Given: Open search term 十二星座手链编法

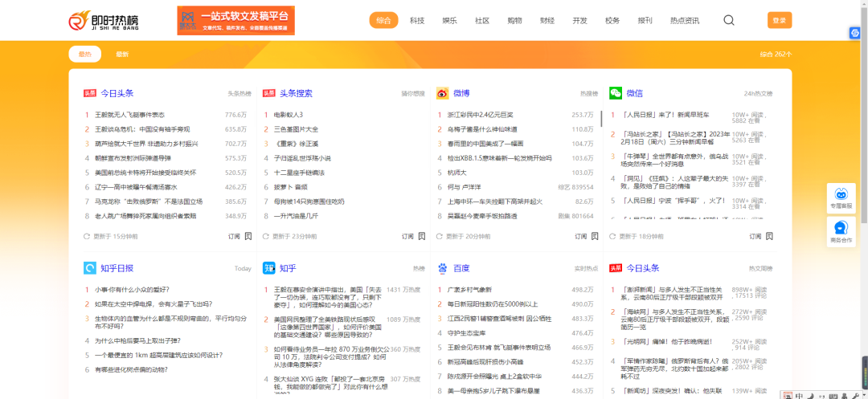Looking at the screenshot, I should (x=300, y=173).
